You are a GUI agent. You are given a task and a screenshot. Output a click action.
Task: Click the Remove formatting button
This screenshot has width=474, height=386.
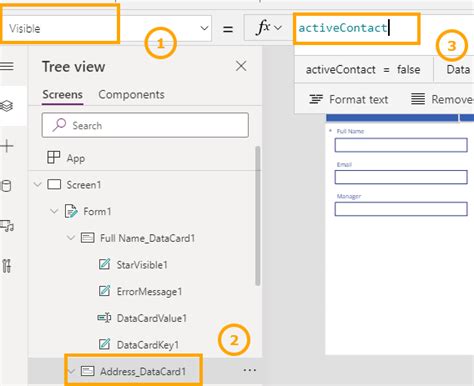(x=442, y=99)
